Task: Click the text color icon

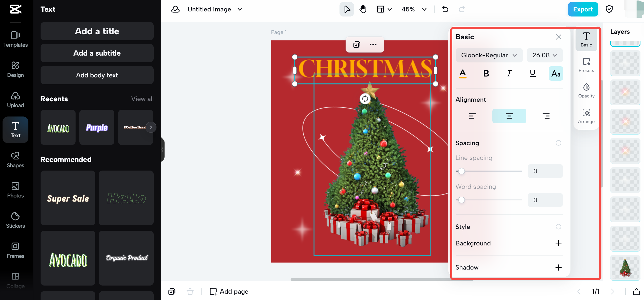Action: point(463,74)
